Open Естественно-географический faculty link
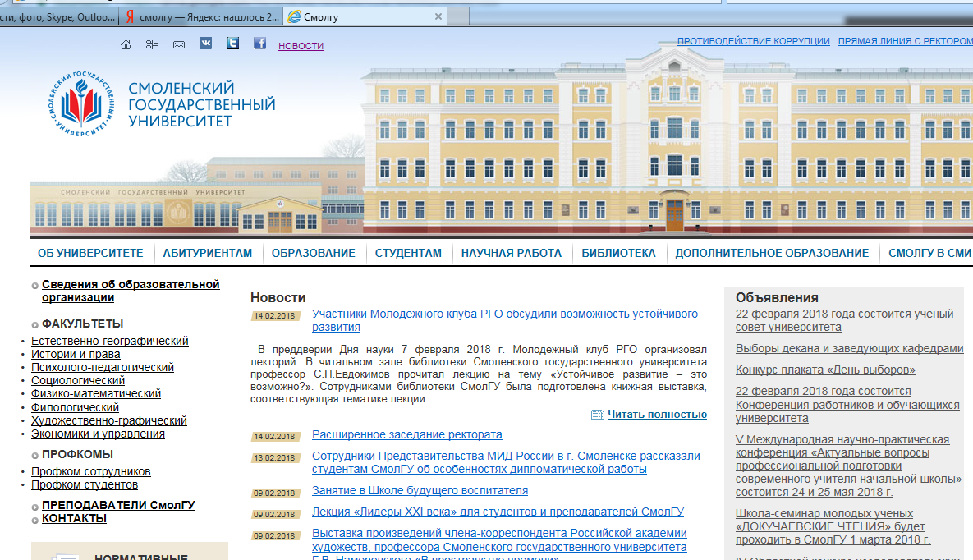 click(x=110, y=341)
